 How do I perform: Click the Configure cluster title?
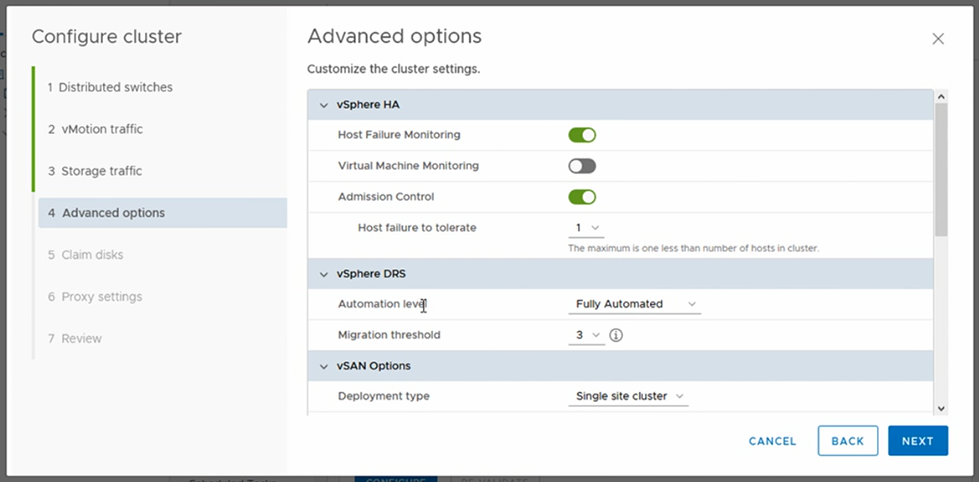(x=107, y=37)
